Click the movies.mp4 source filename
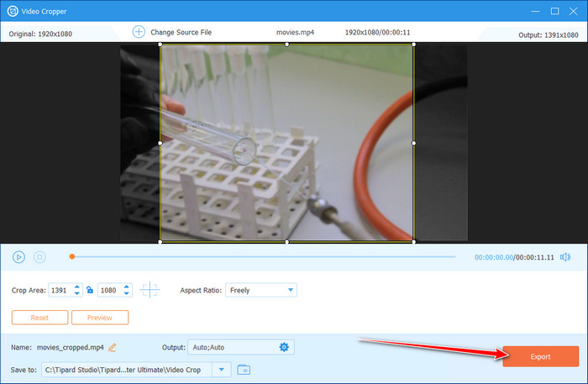 295,32
